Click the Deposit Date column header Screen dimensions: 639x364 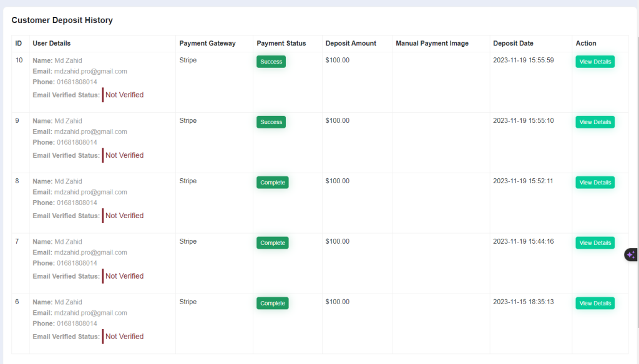click(513, 43)
